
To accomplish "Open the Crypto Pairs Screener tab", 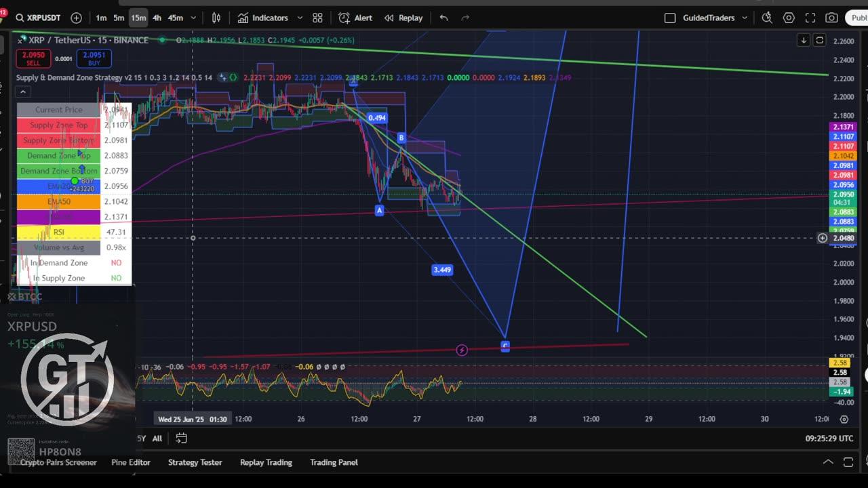I will [x=58, y=462].
